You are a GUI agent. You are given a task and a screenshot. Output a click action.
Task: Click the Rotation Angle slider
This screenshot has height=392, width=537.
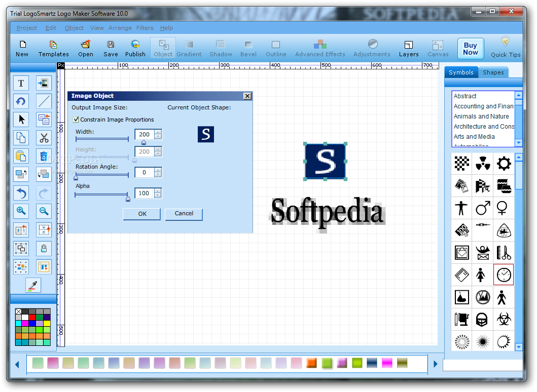coord(102,175)
